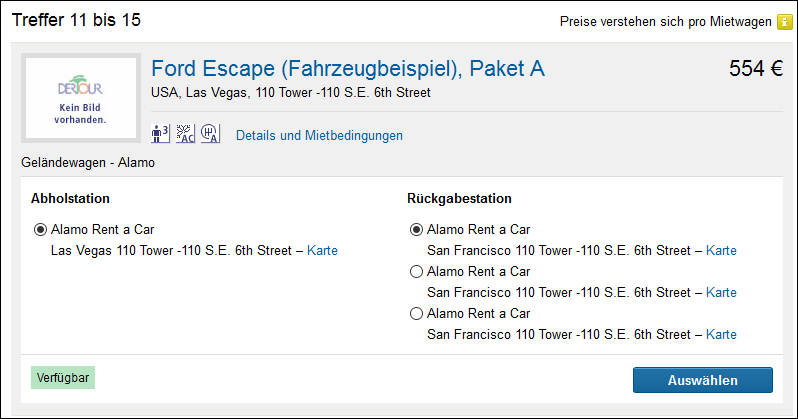This screenshot has width=798, height=419.
Task: Click the air conditioning feature icon
Action: (185, 134)
